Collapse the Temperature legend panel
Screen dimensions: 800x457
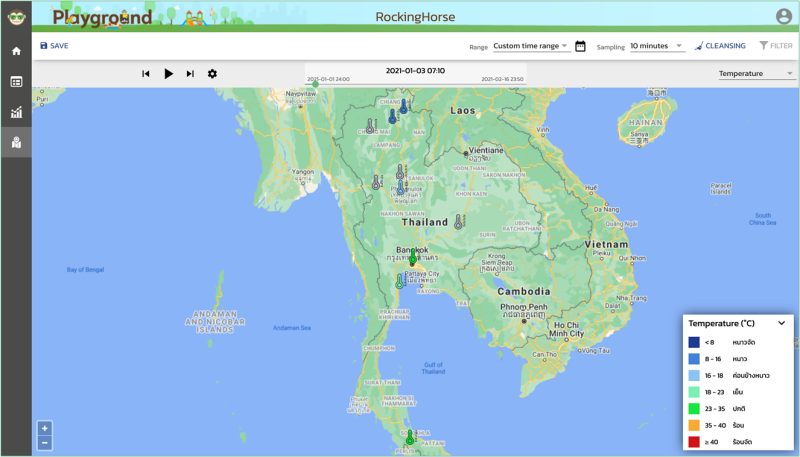click(x=782, y=323)
